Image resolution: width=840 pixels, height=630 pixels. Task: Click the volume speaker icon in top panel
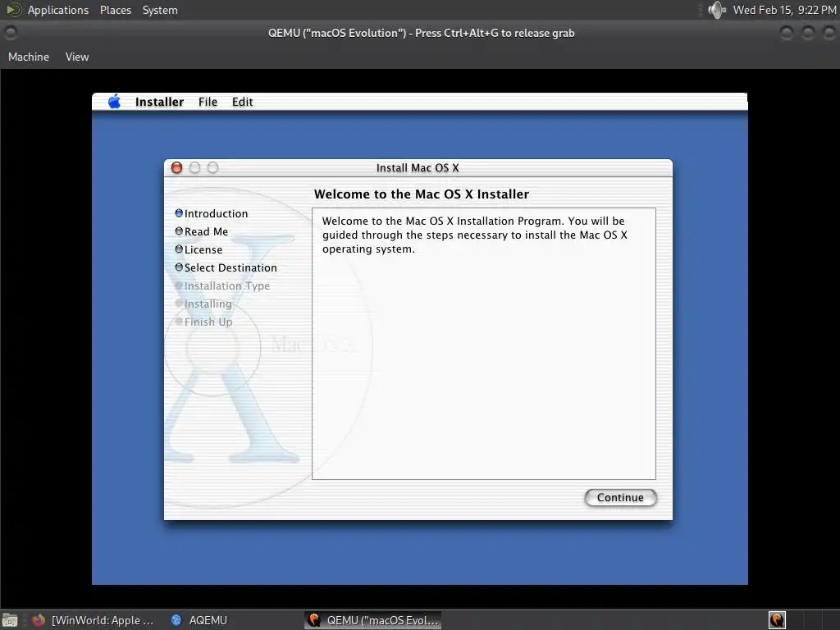(716, 10)
